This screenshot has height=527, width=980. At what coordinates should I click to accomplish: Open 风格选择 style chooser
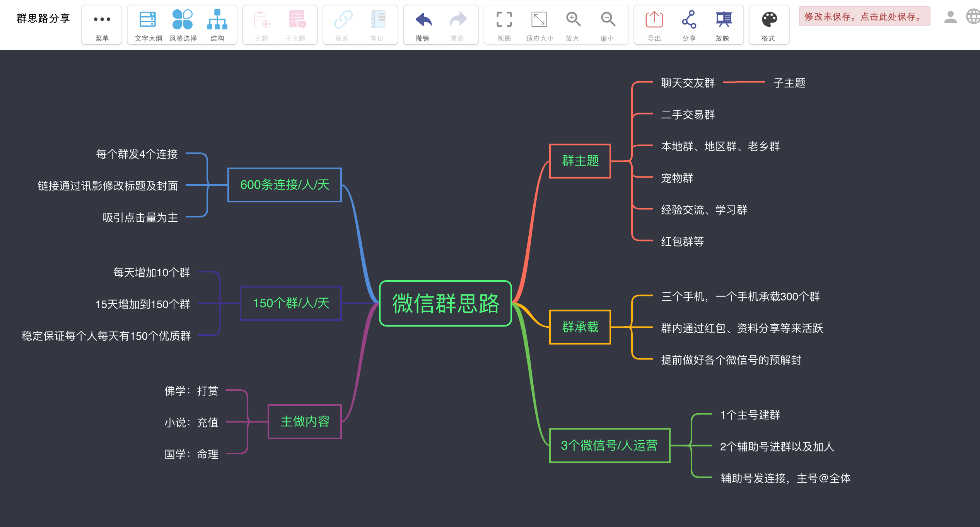pyautogui.click(x=183, y=25)
